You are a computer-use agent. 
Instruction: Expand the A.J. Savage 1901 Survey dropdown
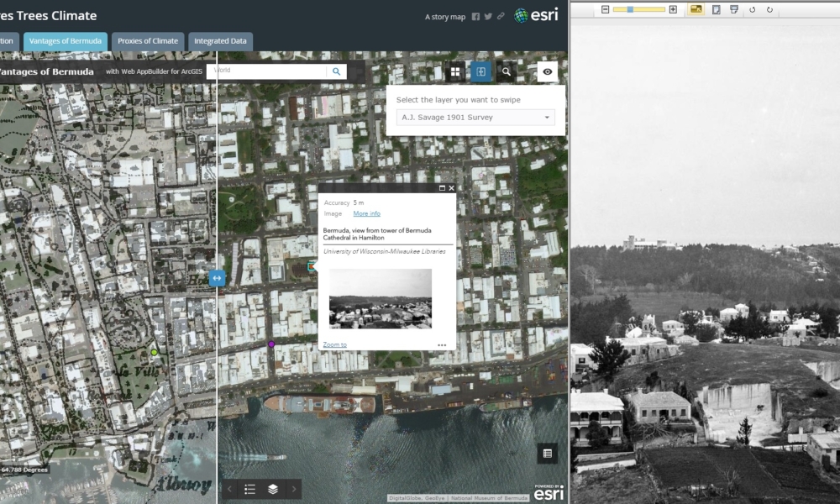(475, 118)
